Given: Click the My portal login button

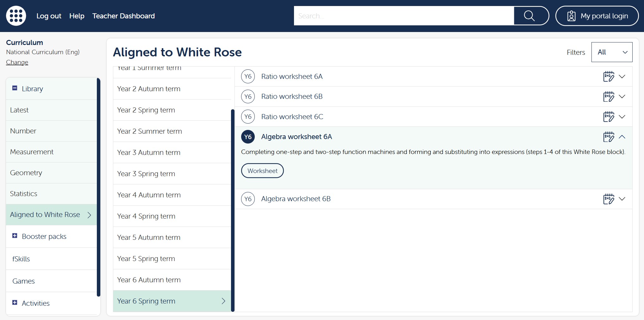Looking at the screenshot, I should point(597,16).
